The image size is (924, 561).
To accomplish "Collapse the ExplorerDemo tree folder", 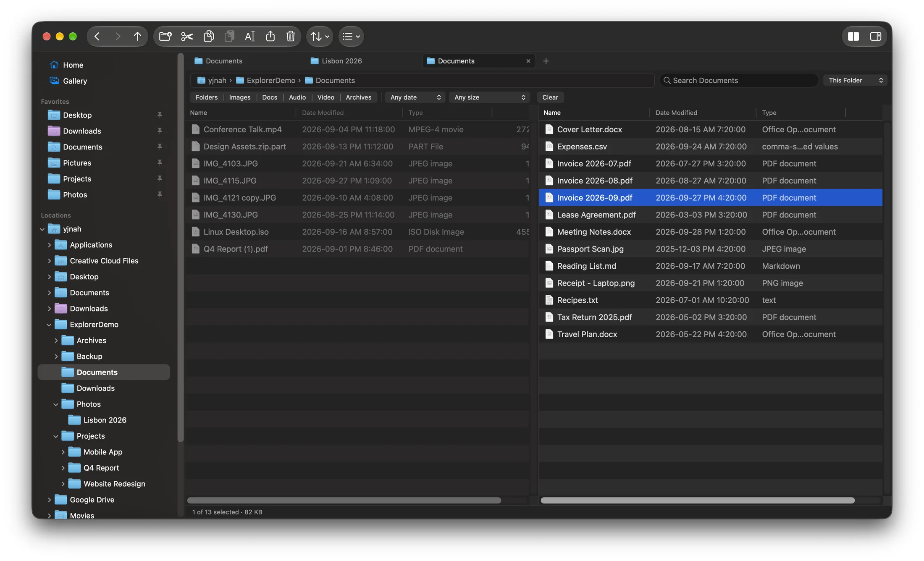I will pyautogui.click(x=49, y=325).
